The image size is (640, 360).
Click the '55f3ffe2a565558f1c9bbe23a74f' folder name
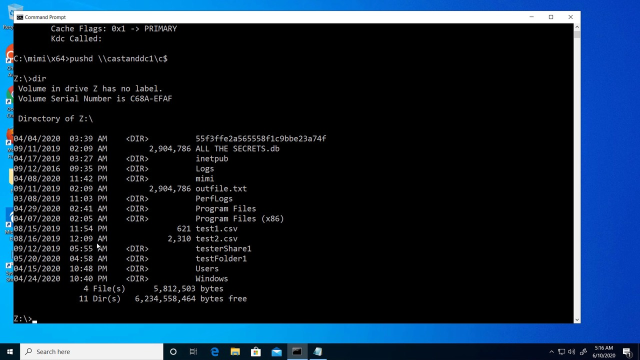click(x=261, y=139)
